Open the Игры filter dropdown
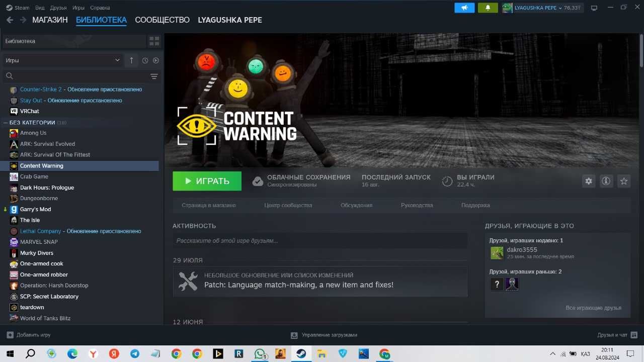644x362 pixels. point(62,60)
